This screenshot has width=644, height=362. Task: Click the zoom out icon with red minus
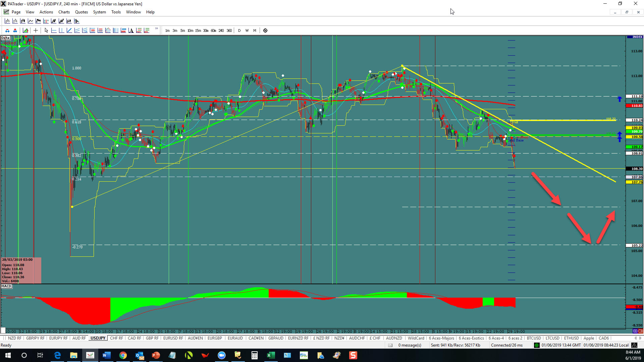pyautogui.click(x=7, y=31)
